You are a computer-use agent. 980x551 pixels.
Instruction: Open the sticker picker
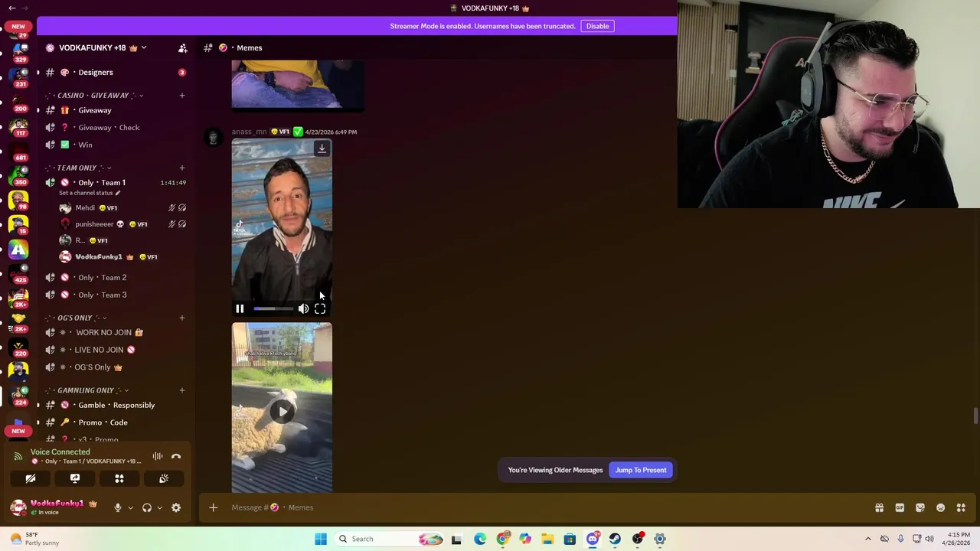click(920, 507)
